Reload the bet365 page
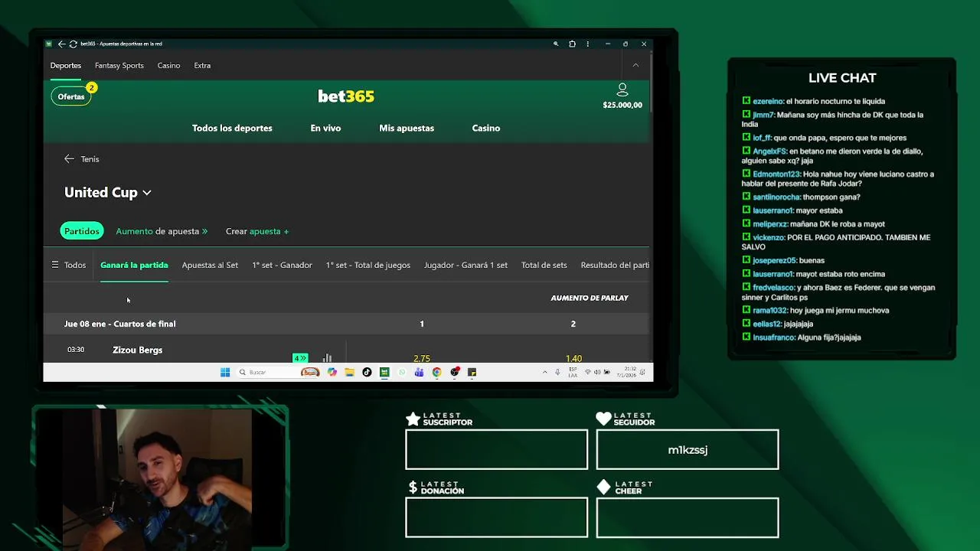The width and height of the screenshot is (980, 551). 73,44
